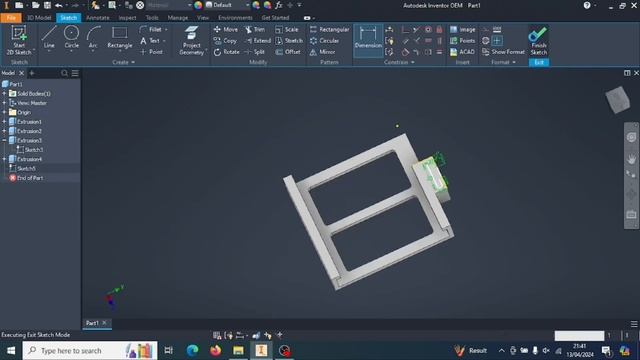The width and height of the screenshot is (640, 360).
Task: Switch to the Annotate tab
Action: tap(98, 18)
